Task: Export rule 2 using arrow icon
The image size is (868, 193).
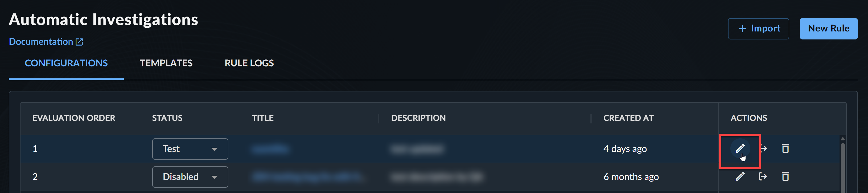Action: (763, 176)
